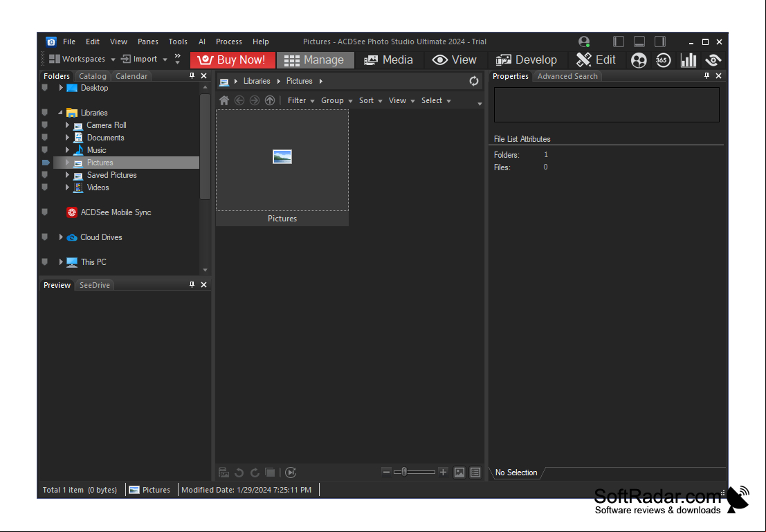The height and width of the screenshot is (532, 766).
Task: Select Saved Pictures in the folder tree
Action: point(112,176)
